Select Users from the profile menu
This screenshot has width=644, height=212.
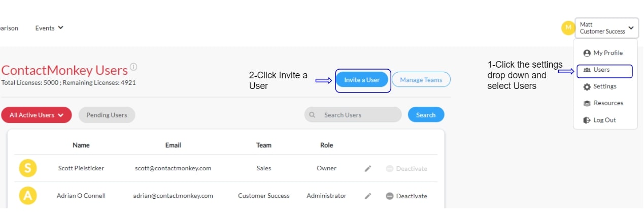604,70
